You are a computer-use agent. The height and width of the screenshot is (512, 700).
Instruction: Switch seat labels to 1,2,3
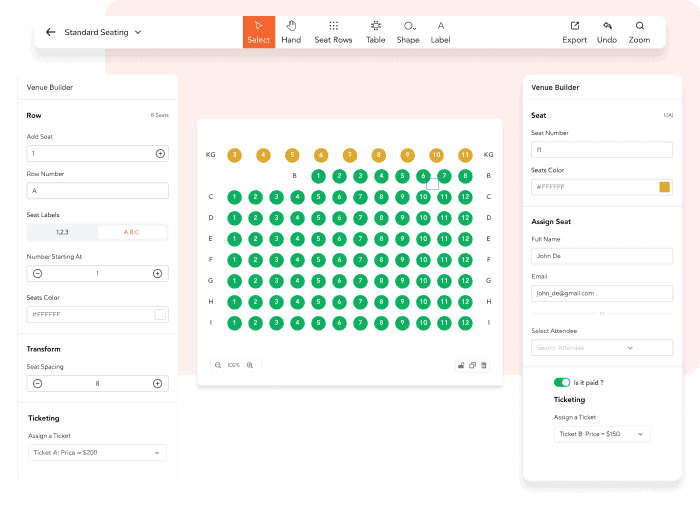(x=62, y=232)
